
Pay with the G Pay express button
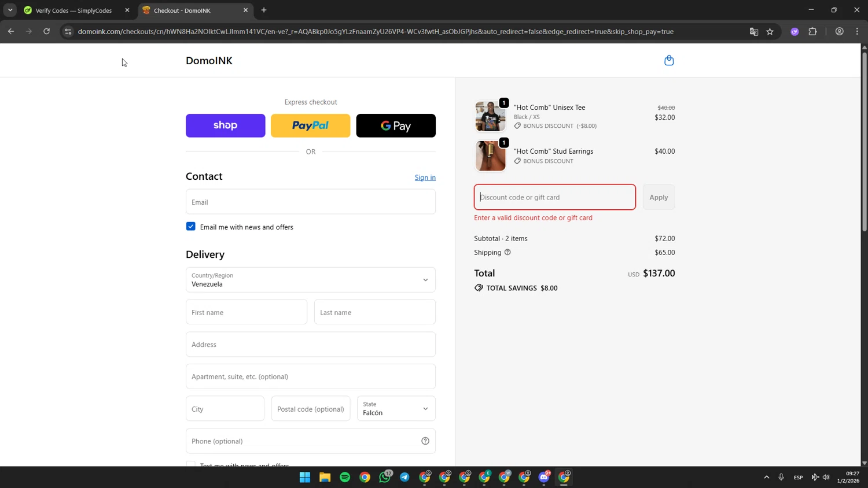(x=396, y=125)
